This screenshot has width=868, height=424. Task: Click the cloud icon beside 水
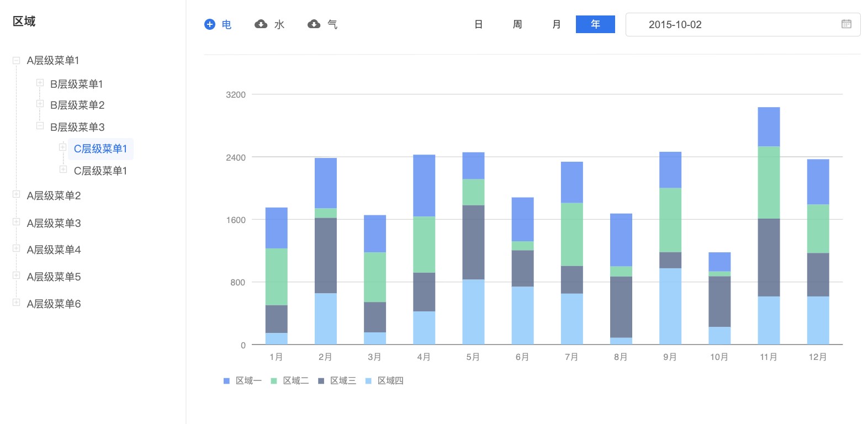[261, 24]
